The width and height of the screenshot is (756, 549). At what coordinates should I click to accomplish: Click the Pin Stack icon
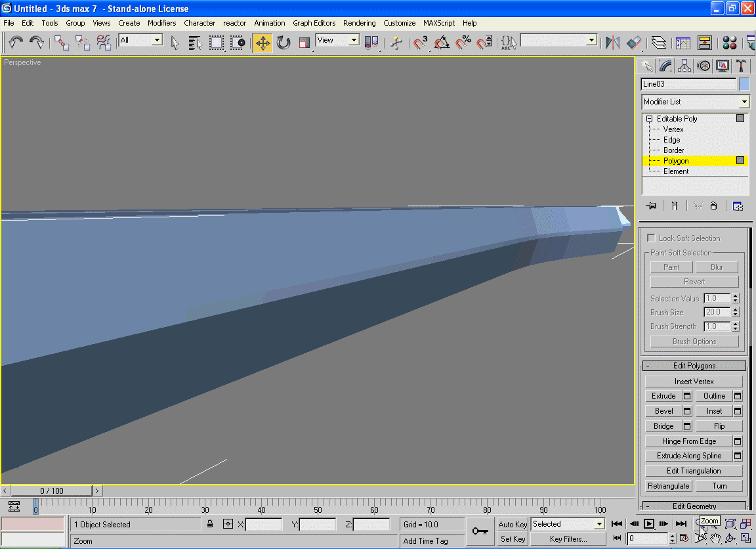tap(651, 206)
